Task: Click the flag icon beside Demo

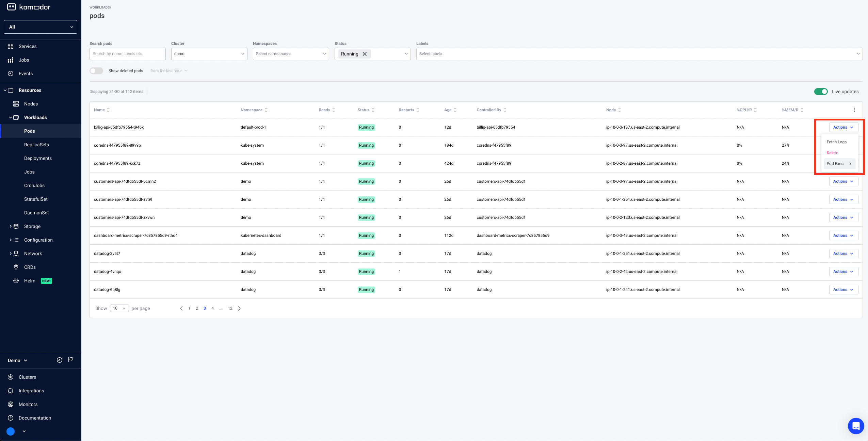Action: coord(70,359)
